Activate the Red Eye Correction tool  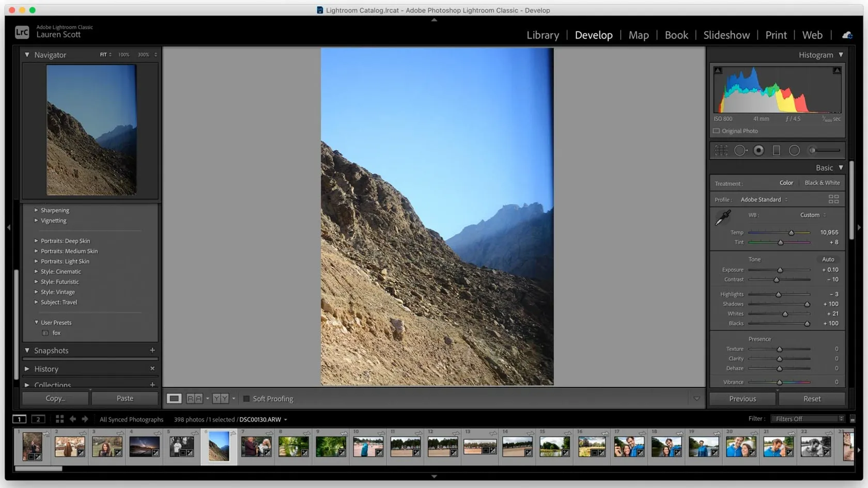[758, 150]
